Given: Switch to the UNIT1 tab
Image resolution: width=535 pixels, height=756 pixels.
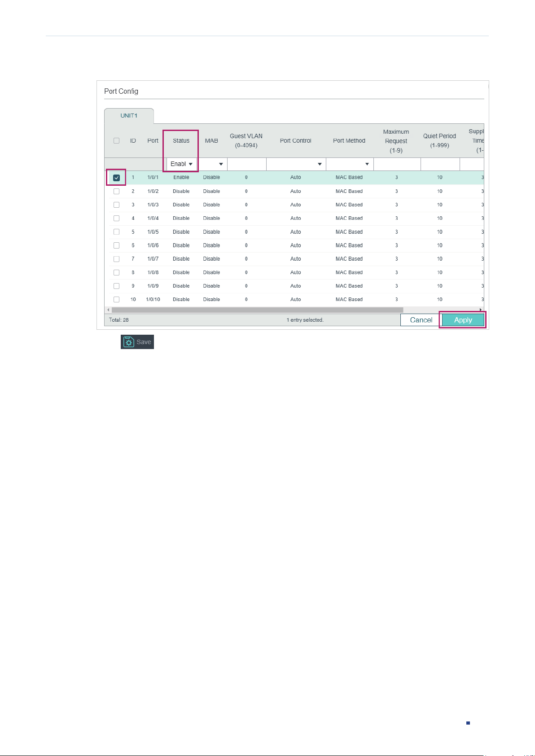Looking at the screenshot, I should point(129,116).
